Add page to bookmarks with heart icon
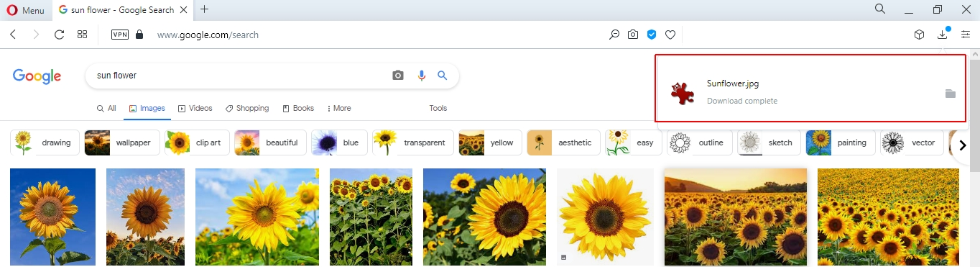The height and width of the screenshot is (267, 980). tap(670, 35)
